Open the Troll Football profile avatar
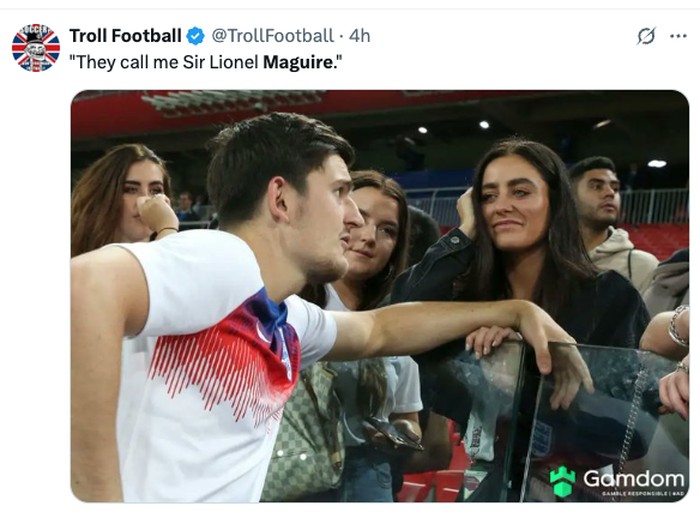This screenshot has width=700, height=518. (36, 48)
